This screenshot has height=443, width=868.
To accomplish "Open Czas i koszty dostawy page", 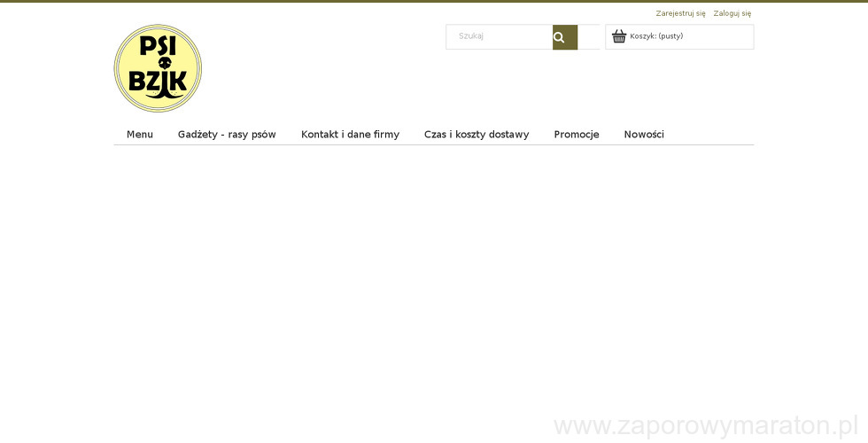I will [x=477, y=135].
